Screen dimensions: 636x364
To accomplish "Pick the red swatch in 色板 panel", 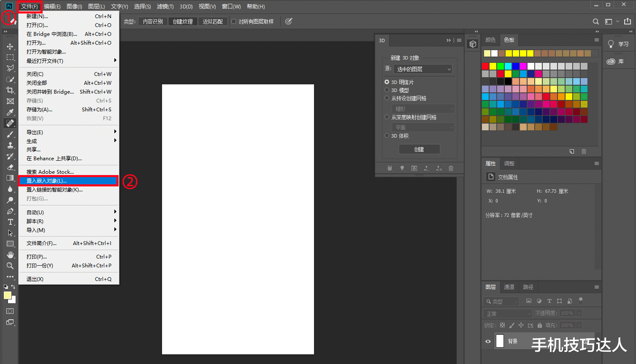I will point(485,66).
